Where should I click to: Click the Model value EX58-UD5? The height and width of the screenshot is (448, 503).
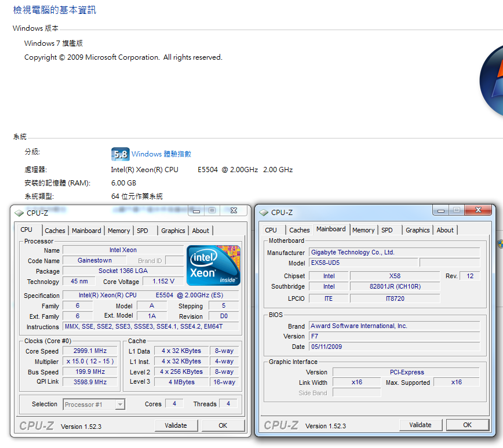pyautogui.click(x=363, y=263)
